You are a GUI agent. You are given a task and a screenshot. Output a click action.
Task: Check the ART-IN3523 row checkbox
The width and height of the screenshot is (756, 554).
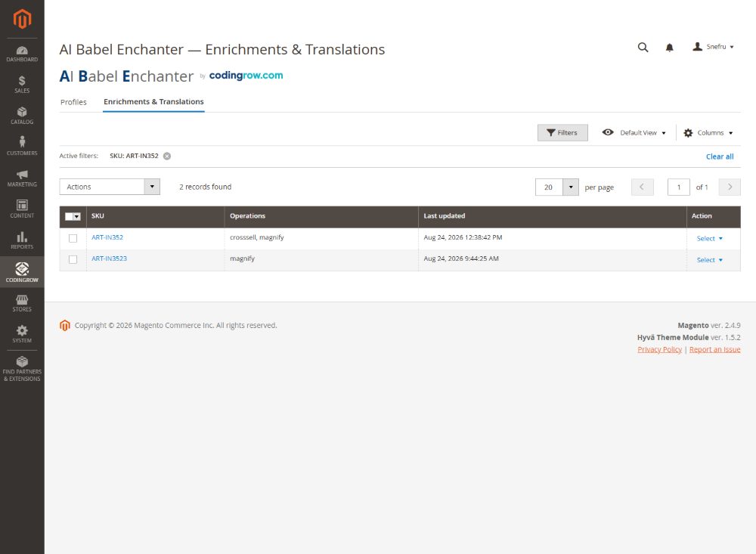tap(73, 259)
